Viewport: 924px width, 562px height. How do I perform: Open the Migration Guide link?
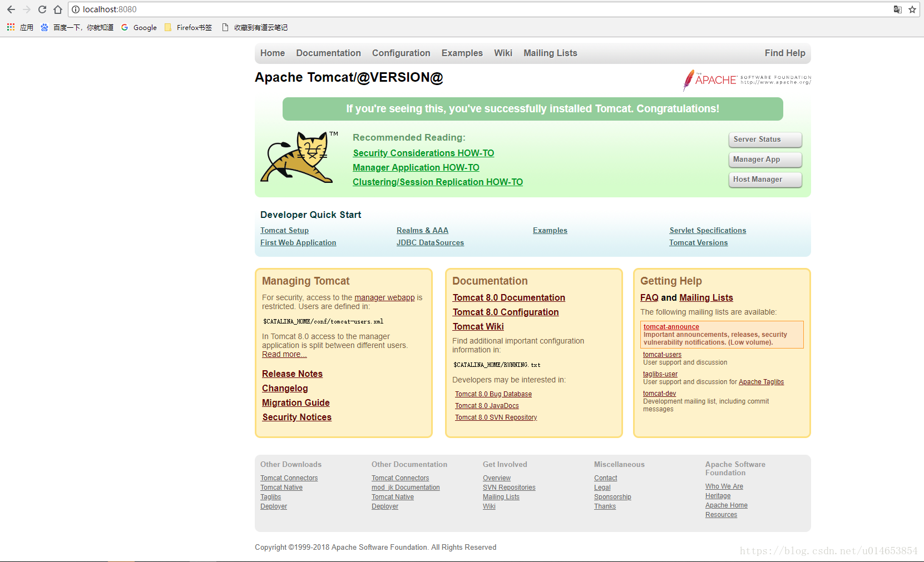[x=296, y=402]
